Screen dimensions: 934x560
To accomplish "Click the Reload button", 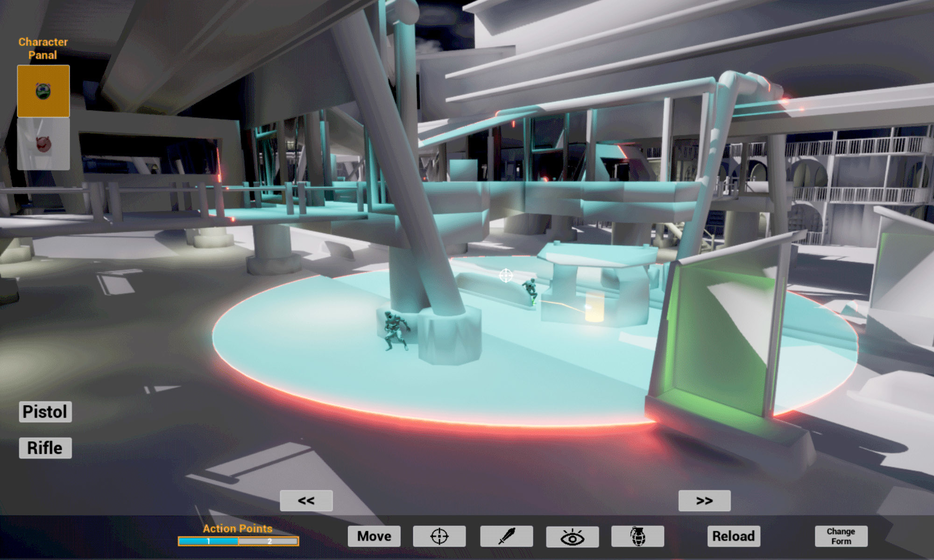I will [x=734, y=536].
